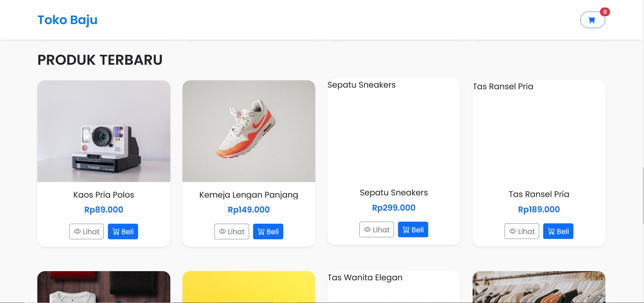Click cart icon on Sepatu Sneakers Beli

tap(406, 230)
